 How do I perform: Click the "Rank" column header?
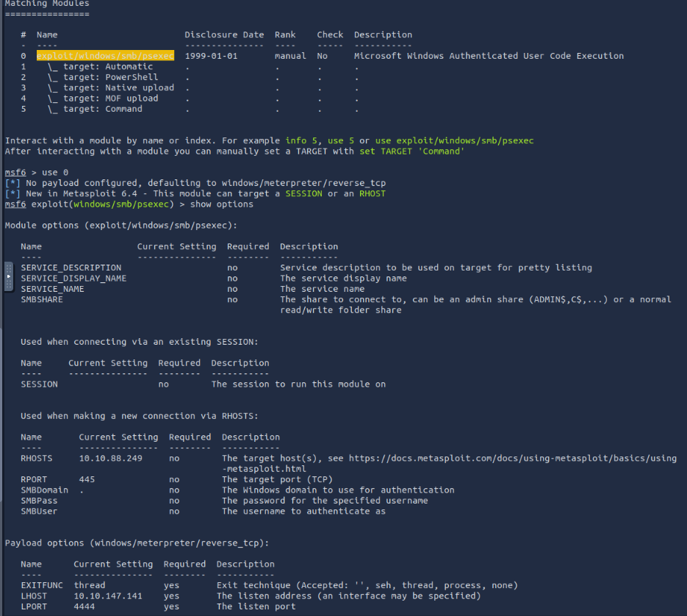point(285,35)
